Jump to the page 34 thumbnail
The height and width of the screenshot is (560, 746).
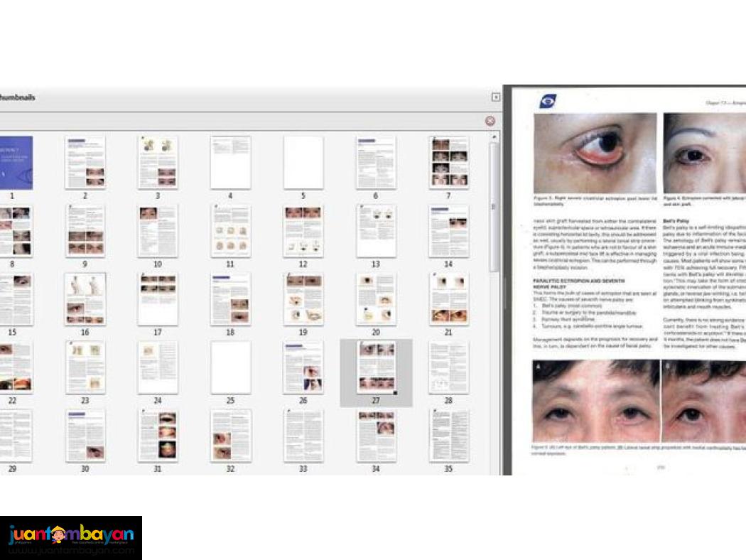(376, 436)
